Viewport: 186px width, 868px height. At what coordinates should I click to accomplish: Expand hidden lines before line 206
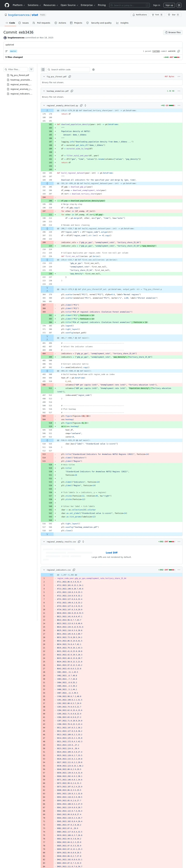(x=47, y=228)
